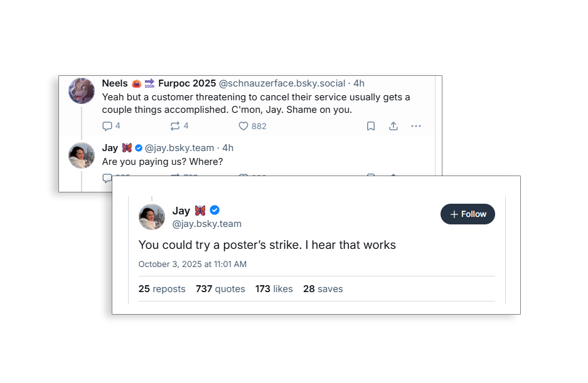This screenshot has width=588, height=383.
Task: Open the @schnauzerface.bsky.social handle link
Action: point(282,83)
